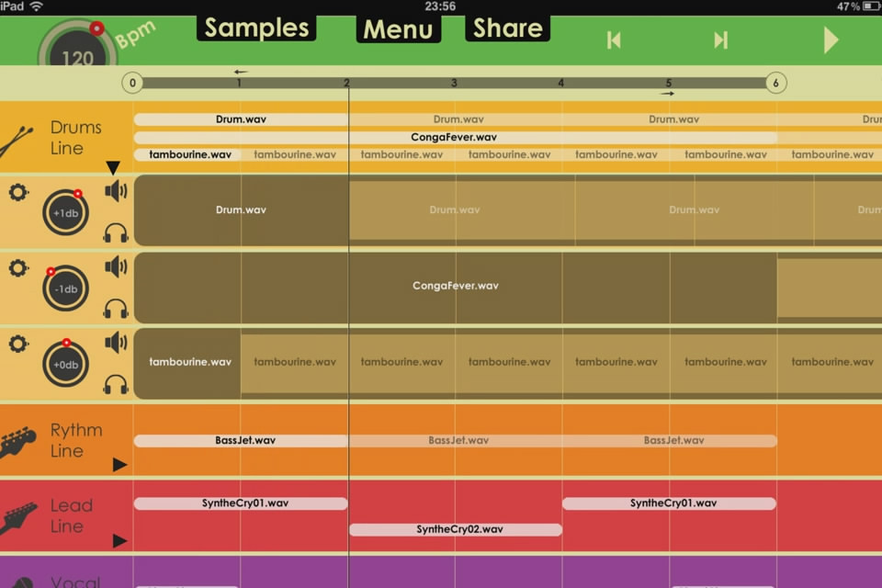Skip to the start of the song
The height and width of the screenshot is (588, 882).
tap(614, 40)
